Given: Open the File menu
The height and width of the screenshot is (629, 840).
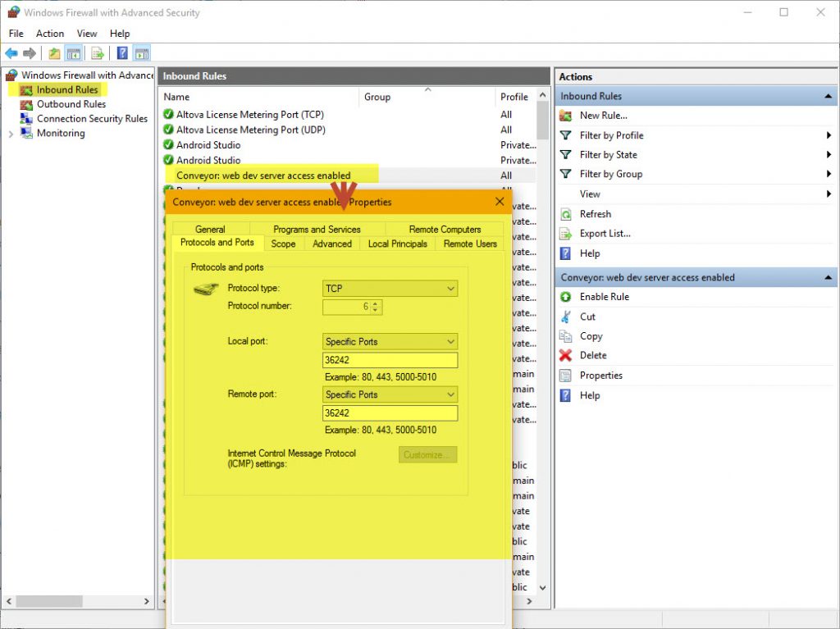Looking at the screenshot, I should pos(16,34).
